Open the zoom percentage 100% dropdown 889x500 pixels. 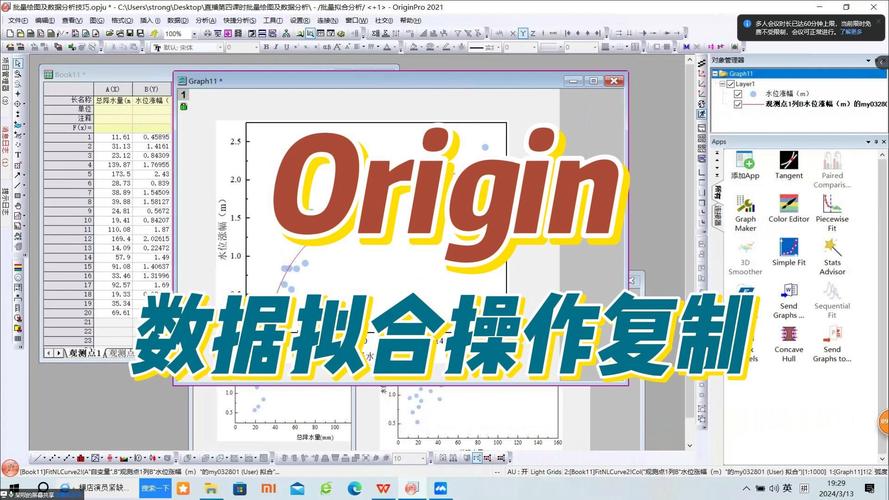coord(194,34)
